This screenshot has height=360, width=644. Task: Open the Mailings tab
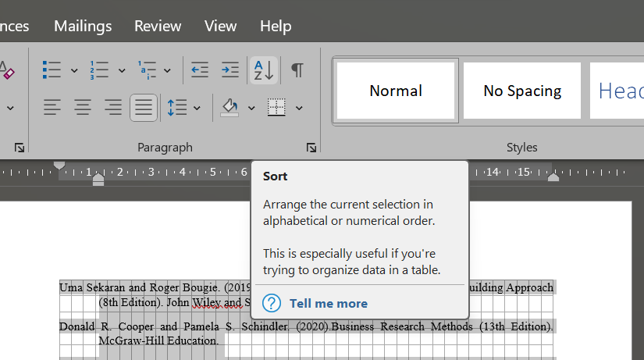(x=83, y=27)
